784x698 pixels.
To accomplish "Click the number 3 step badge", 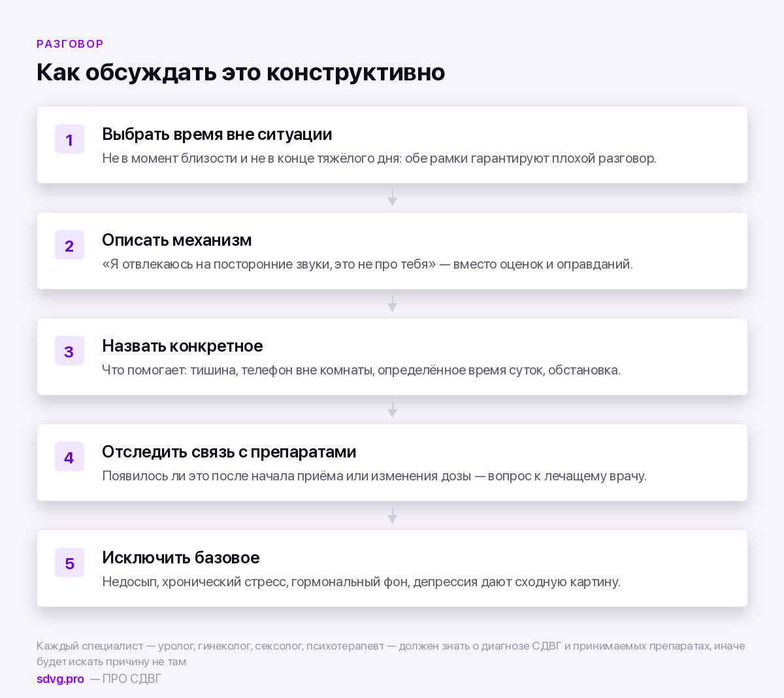I will (x=69, y=351).
